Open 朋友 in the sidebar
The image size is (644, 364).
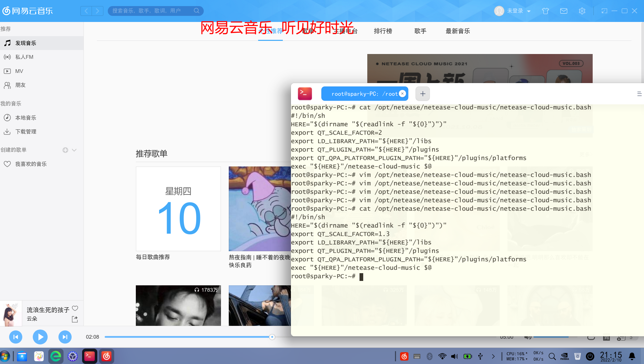tap(42, 85)
